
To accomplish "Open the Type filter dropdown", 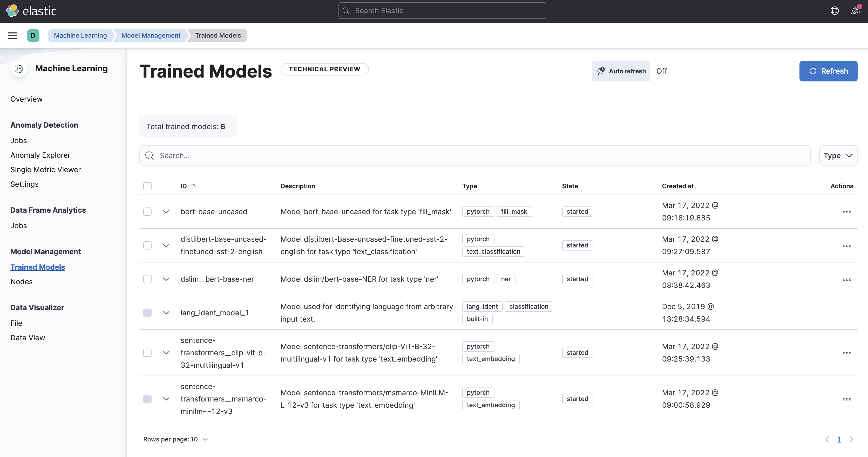I will click(838, 156).
